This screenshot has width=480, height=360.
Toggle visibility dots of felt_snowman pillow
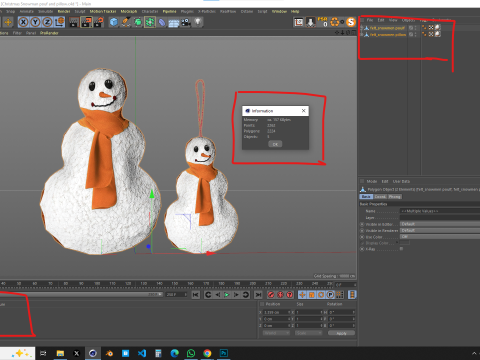(x=415, y=34)
